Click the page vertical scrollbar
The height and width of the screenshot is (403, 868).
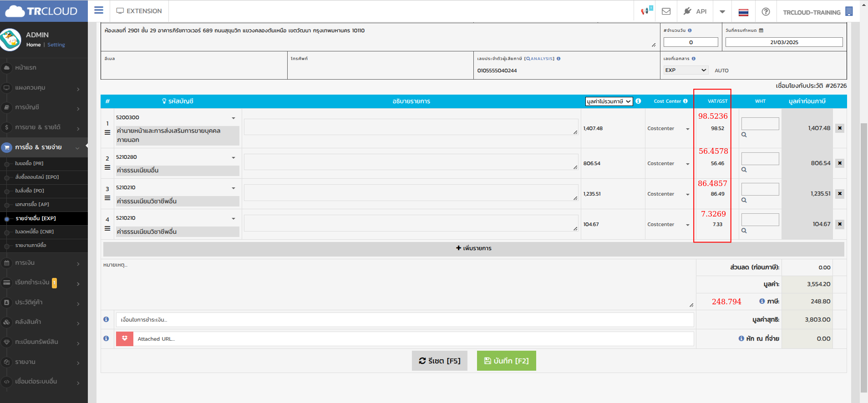(x=863, y=257)
